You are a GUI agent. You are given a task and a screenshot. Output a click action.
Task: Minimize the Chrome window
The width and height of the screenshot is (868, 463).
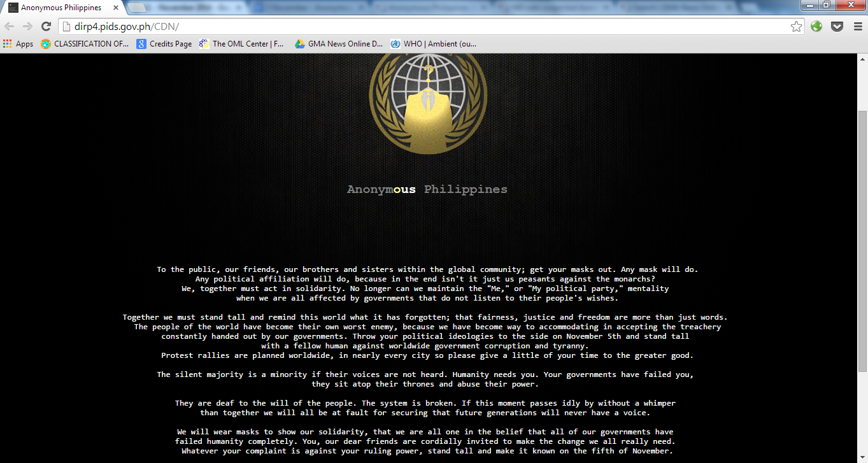click(811, 5)
